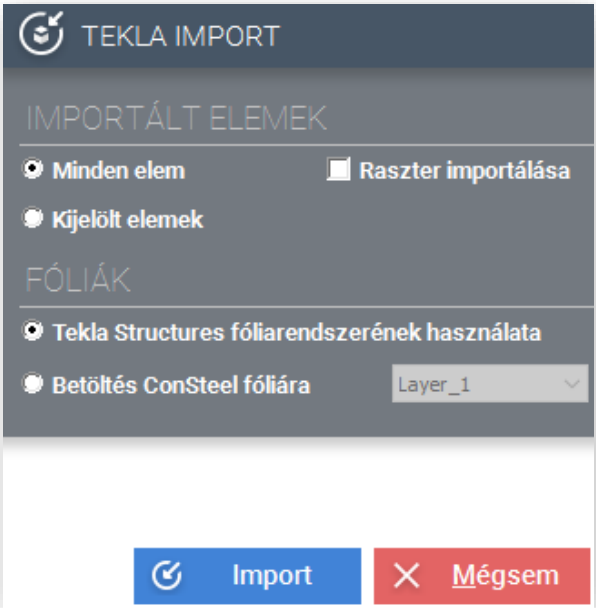Image resolution: width=596 pixels, height=608 pixels.
Task: Enable the Raszter importálása checkbox
Action: click(339, 169)
